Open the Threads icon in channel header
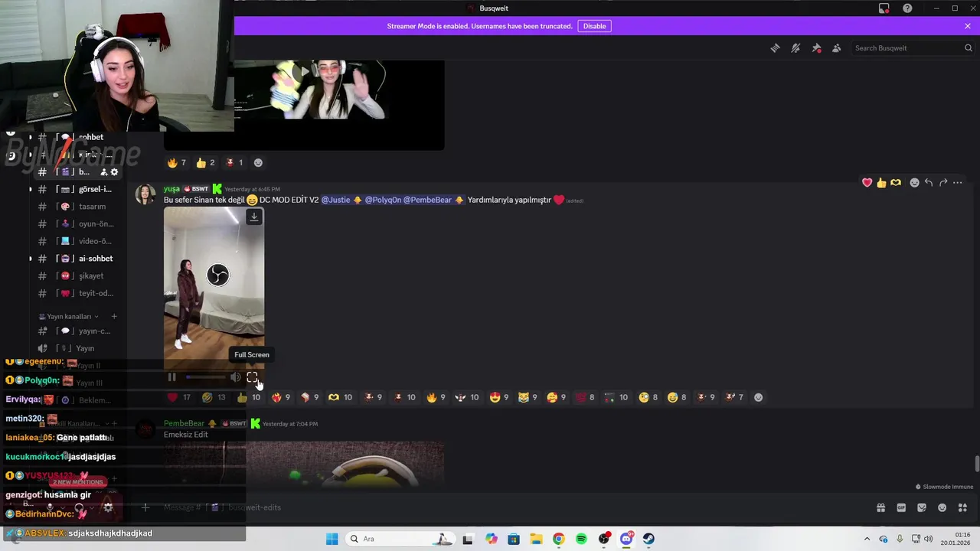 click(775, 48)
